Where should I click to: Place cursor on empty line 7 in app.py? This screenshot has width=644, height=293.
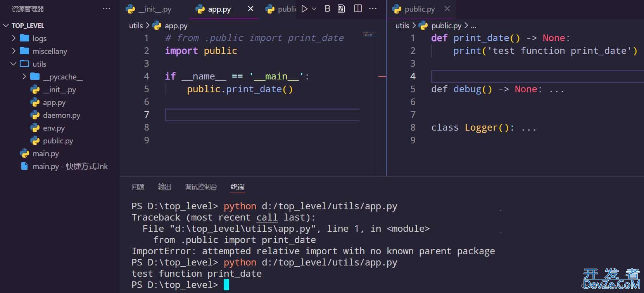(262, 115)
